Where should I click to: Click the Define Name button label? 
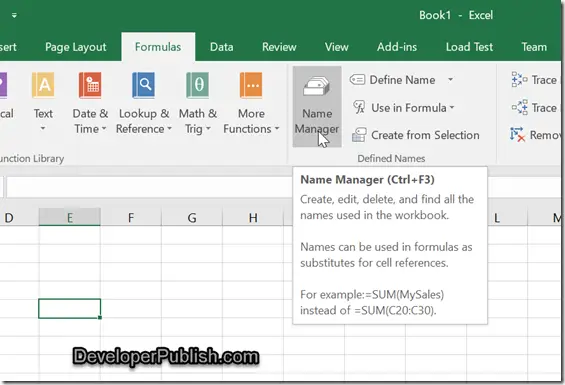click(402, 80)
